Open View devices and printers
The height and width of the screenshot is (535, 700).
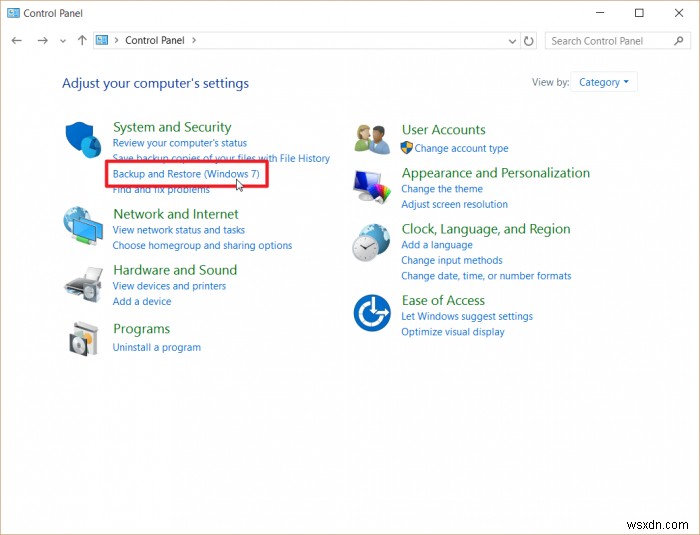click(169, 286)
